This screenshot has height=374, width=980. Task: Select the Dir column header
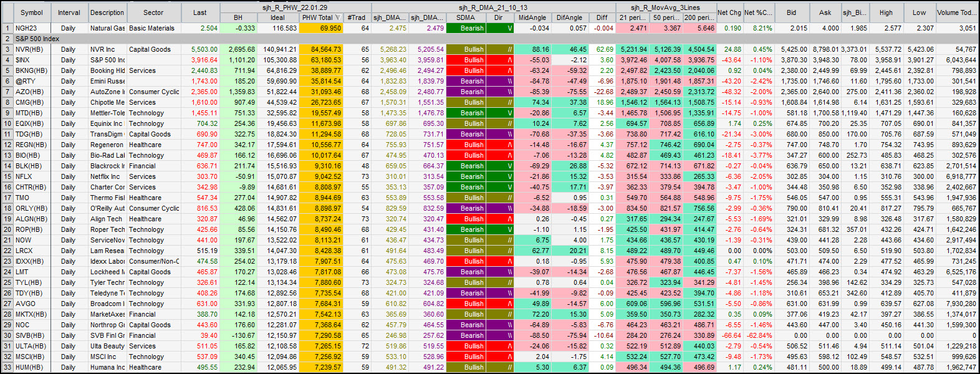click(x=499, y=17)
